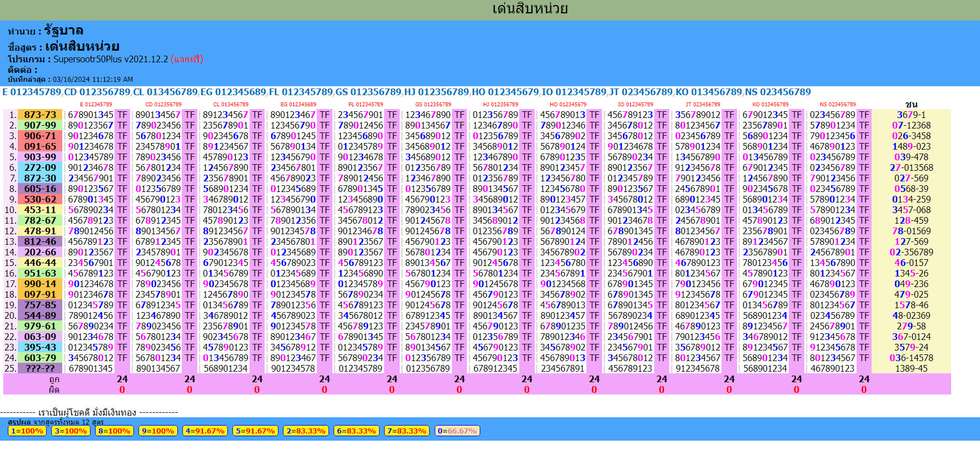Click the '1389-45' value in ชน column
Viewport: 980px width, 454px height.
click(x=911, y=368)
